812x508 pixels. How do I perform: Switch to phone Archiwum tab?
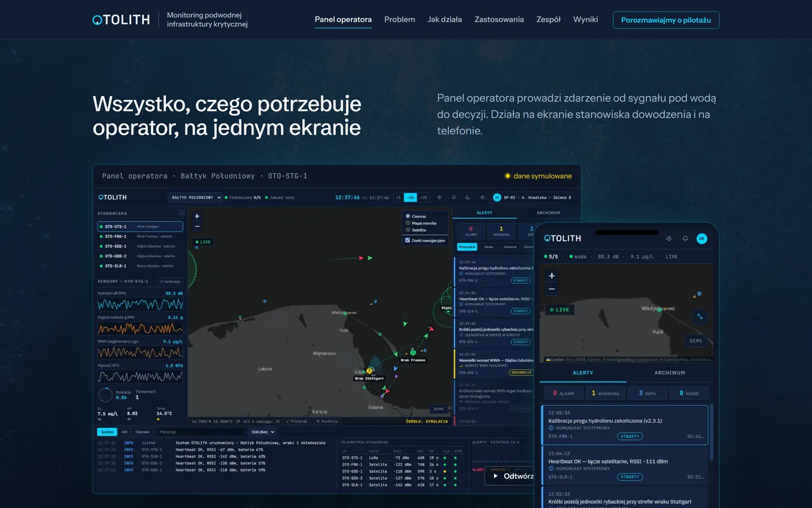(x=670, y=373)
